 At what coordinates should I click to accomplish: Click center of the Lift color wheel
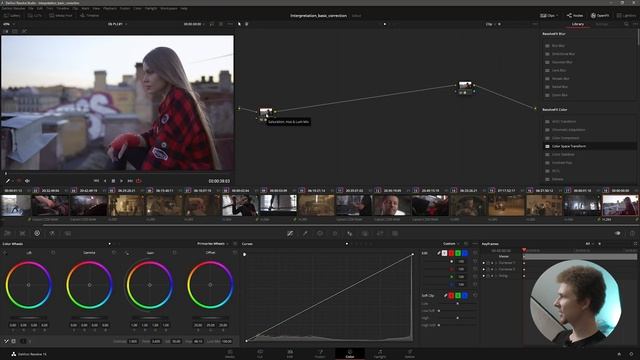coord(29,285)
